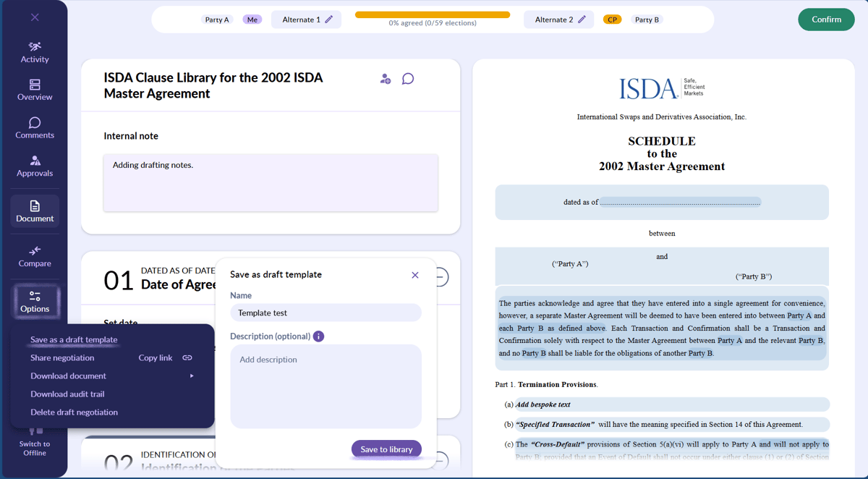Choose Share negotiation menu entry
868x479 pixels.
(62, 357)
